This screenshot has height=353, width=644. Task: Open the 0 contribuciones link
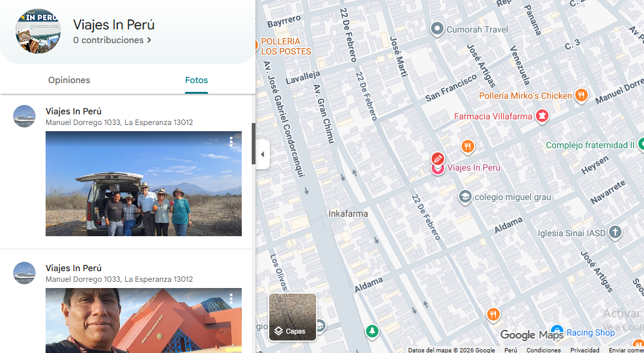click(112, 40)
